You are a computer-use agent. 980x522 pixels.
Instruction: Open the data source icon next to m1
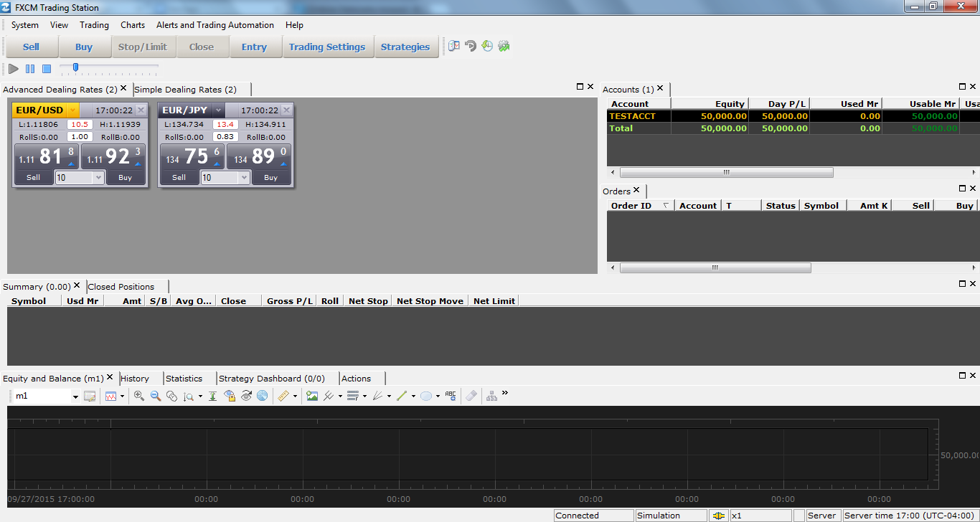tap(90, 396)
